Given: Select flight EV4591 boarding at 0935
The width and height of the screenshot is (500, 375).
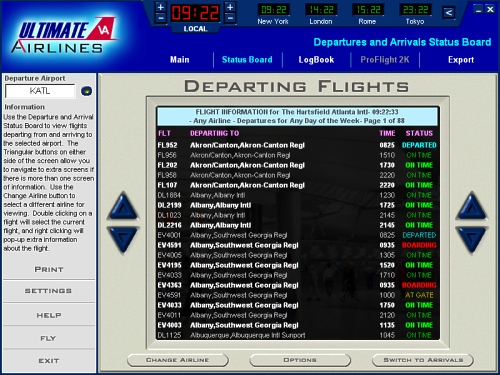Looking at the screenshot, I should [297, 245].
